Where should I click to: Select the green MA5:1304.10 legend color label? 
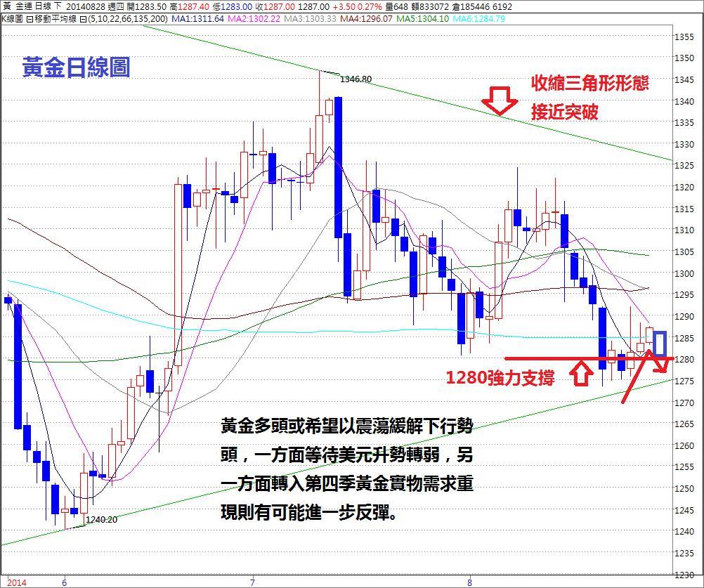tap(421, 18)
